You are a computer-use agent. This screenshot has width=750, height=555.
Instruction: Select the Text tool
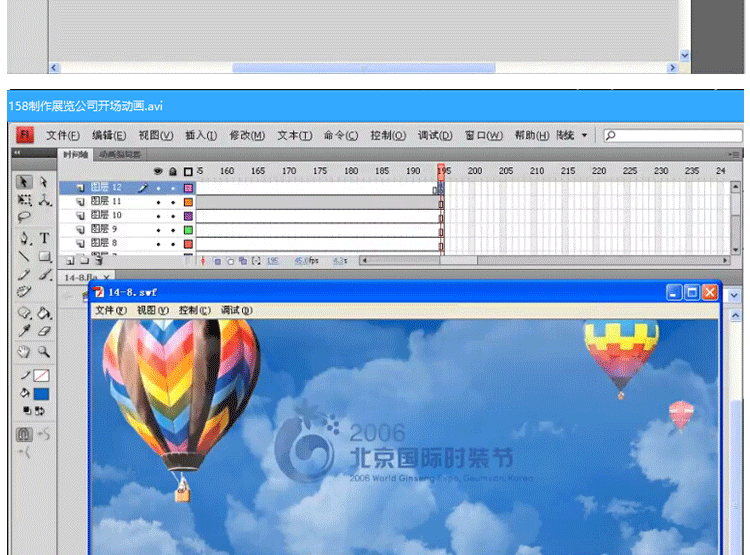click(x=44, y=238)
